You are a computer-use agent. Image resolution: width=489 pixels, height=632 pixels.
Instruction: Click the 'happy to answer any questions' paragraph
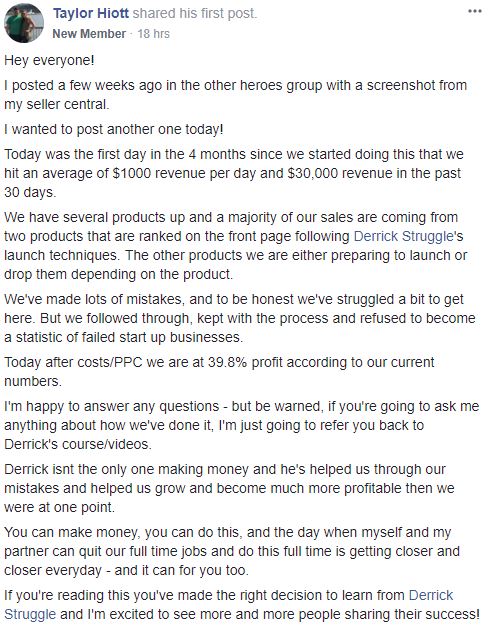[241, 425]
